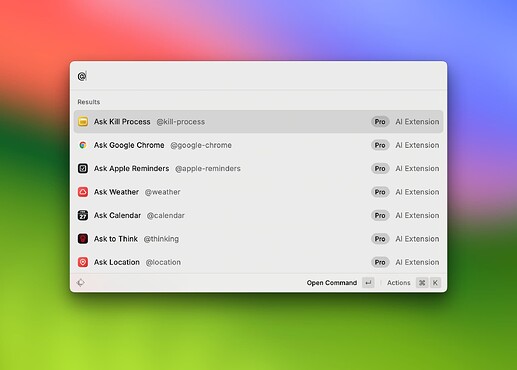Click the @kill-process alias text
This screenshot has width=517, height=370.
click(x=181, y=122)
